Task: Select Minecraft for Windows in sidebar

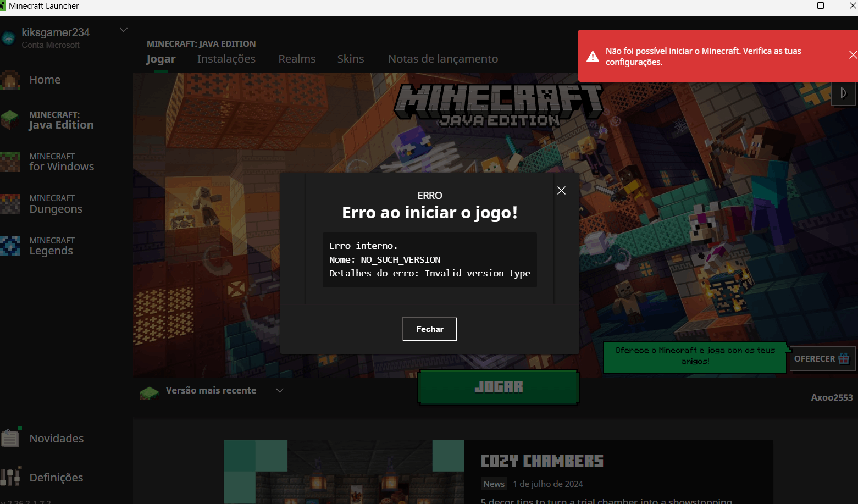Action: pyautogui.click(x=62, y=162)
